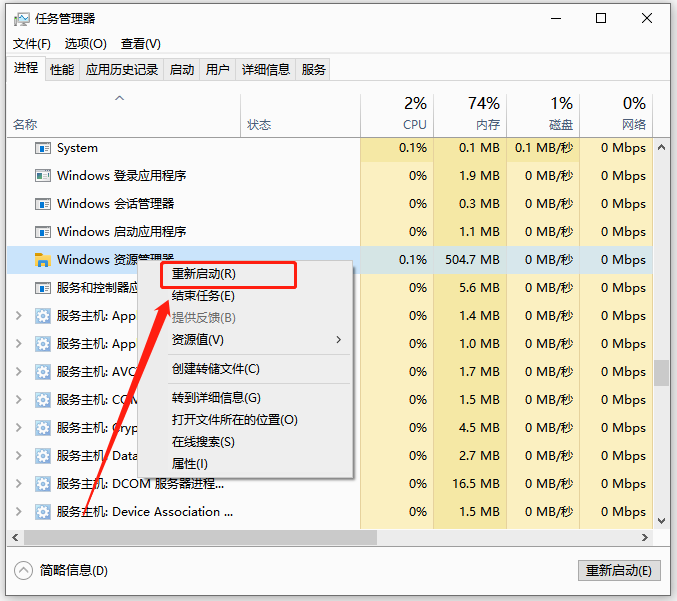Viewport: 677px width, 601px height.
Task: Expand the Device Association service host row
Action: (x=18, y=512)
